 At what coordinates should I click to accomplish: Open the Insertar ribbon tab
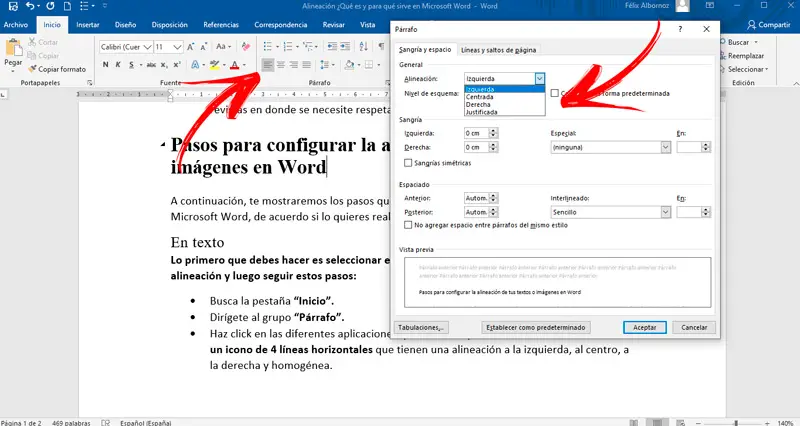coord(88,24)
